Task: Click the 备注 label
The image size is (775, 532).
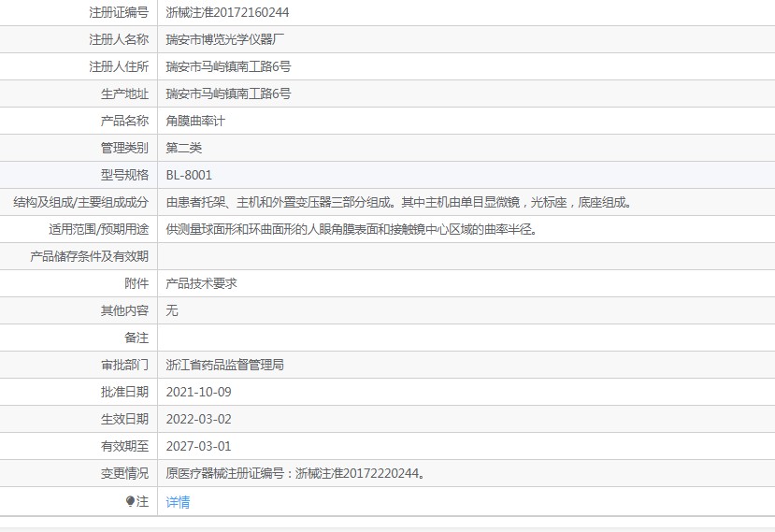Action: [136, 338]
